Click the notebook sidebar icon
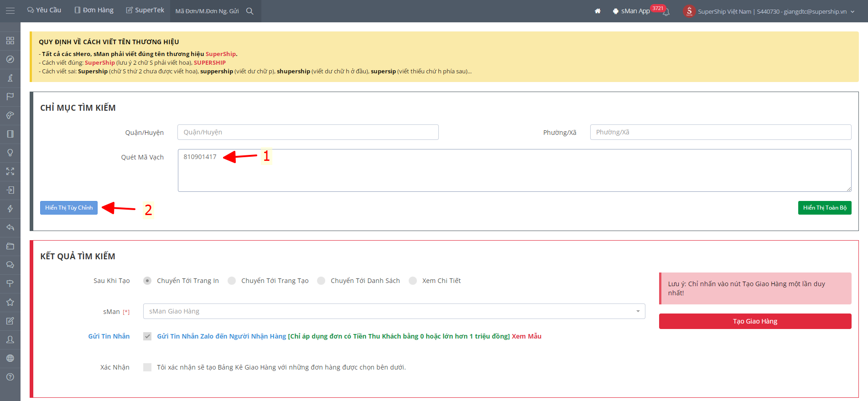 coord(10,134)
